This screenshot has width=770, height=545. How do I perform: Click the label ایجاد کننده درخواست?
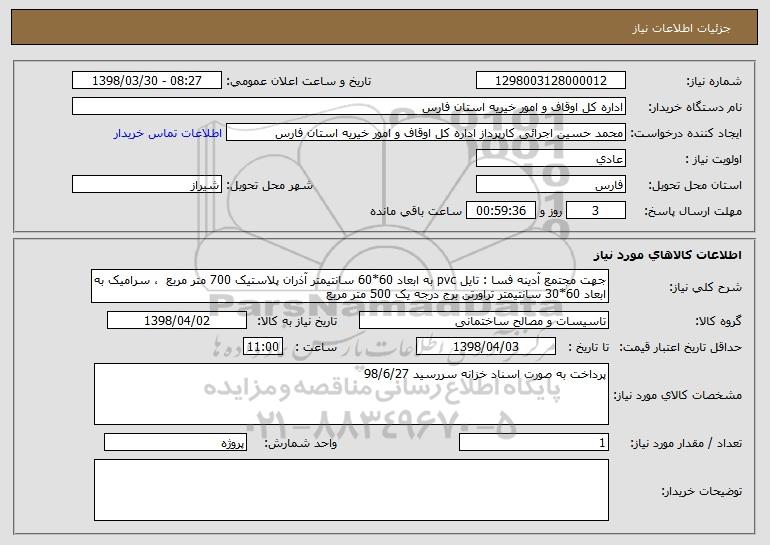pyautogui.click(x=686, y=134)
